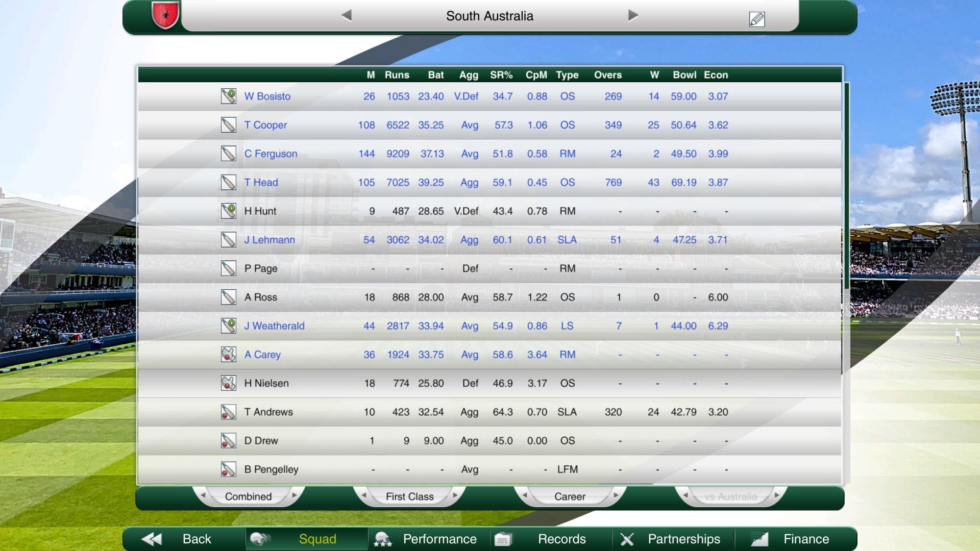Screen dimensions: 980x551
Task: Open the Finance tab
Action: click(796, 539)
